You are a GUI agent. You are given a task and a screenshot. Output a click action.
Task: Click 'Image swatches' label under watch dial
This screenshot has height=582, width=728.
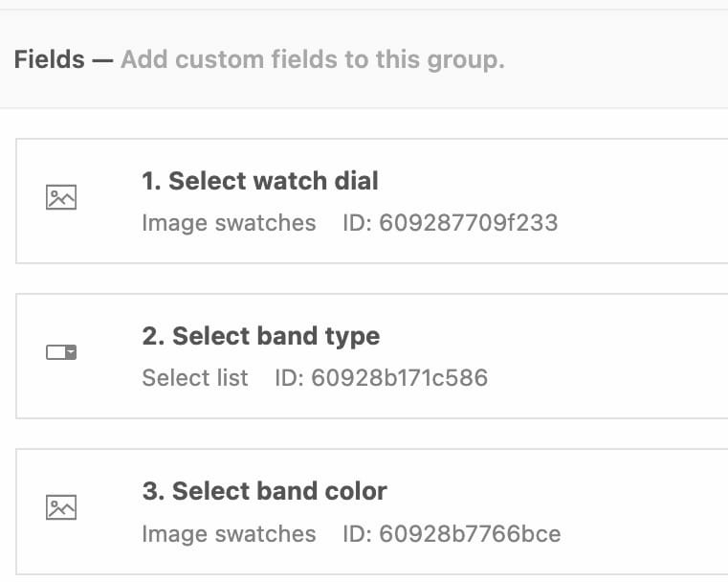click(229, 223)
